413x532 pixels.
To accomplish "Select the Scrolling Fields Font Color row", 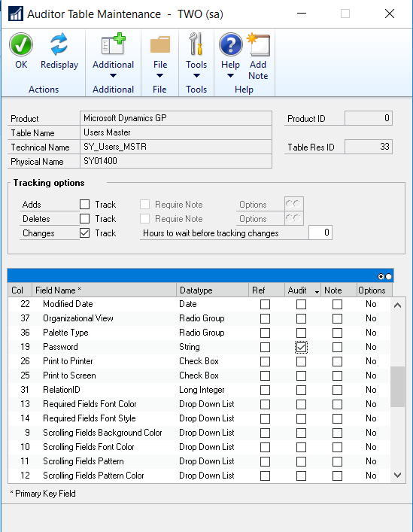I will pos(199,446).
